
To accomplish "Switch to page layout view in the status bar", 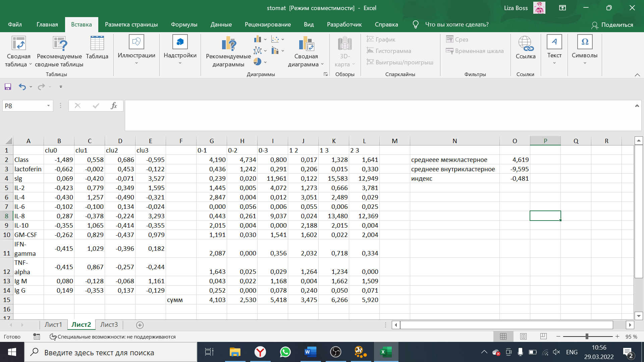I will 523,336.
